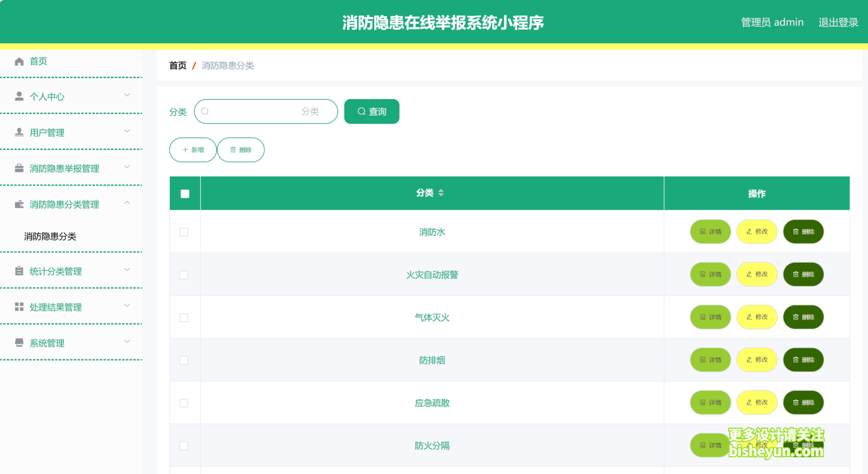Check the select-all checkbox in table header
The height and width of the screenshot is (474, 868).
pyautogui.click(x=184, y=193)
